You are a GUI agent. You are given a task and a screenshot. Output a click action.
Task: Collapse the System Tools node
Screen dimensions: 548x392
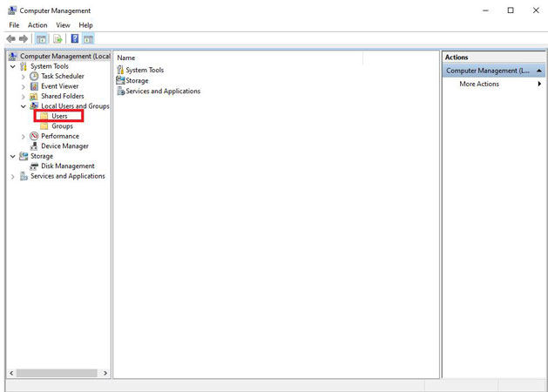[12, 66]
